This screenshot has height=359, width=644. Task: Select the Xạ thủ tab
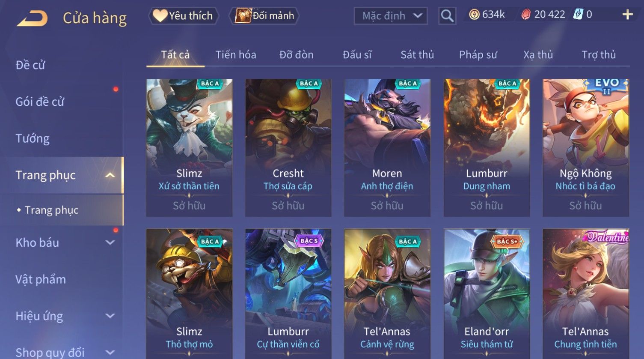(538, 55)
